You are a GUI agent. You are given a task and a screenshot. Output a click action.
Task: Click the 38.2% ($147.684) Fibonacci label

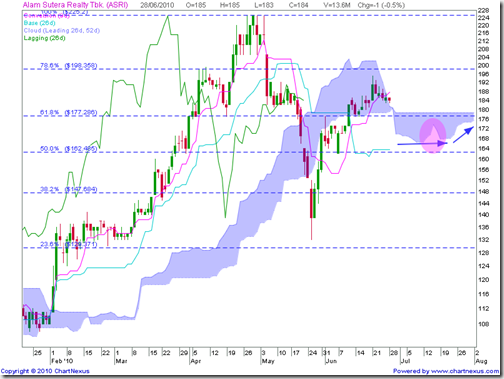pos(69,189)
